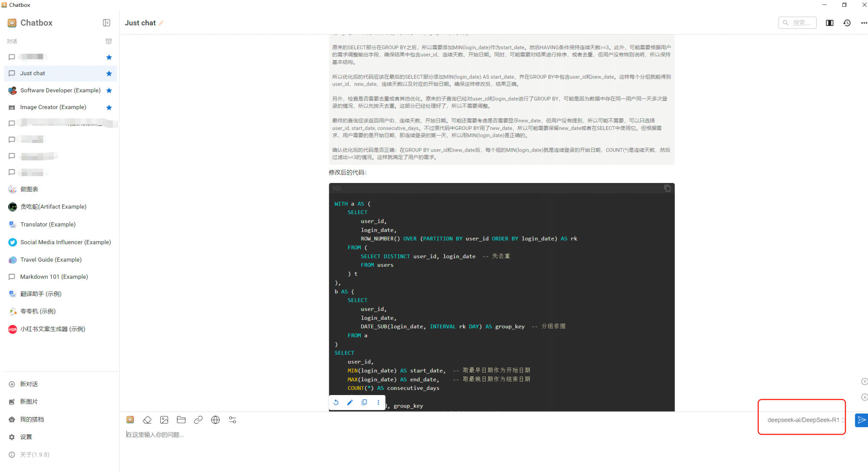This screenshot has width=868, height=472.
Task: Click the snake game avatar icon
Action: click(x=12, y=207)
